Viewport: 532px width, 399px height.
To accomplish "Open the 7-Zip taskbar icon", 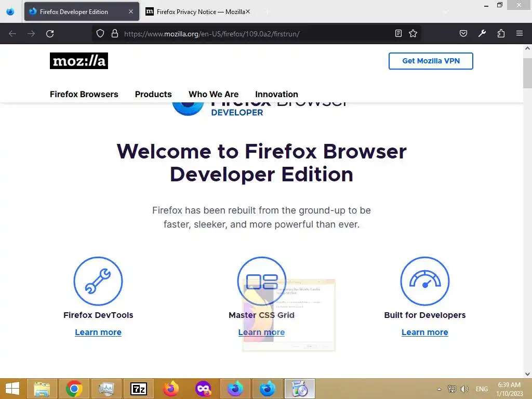I will click(x=138, y=389).
